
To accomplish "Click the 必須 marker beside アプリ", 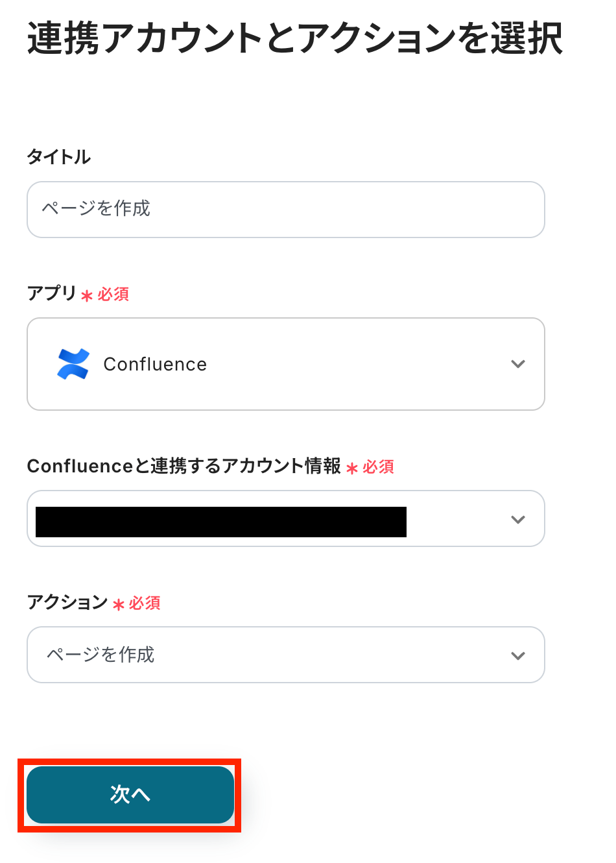I will 113,295.
